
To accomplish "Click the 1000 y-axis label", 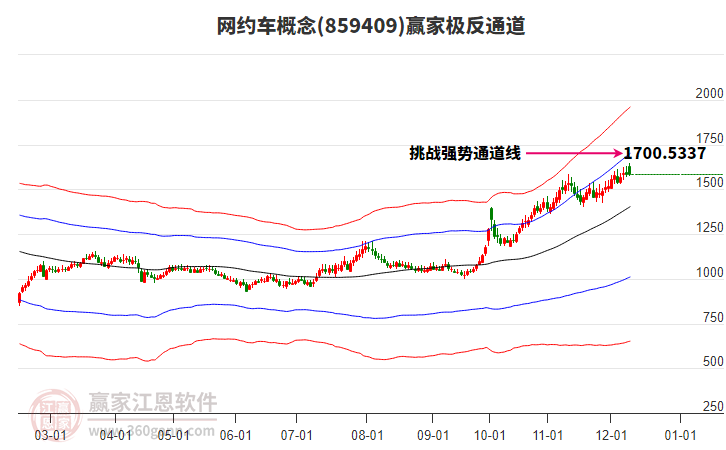I will [709, 273].
